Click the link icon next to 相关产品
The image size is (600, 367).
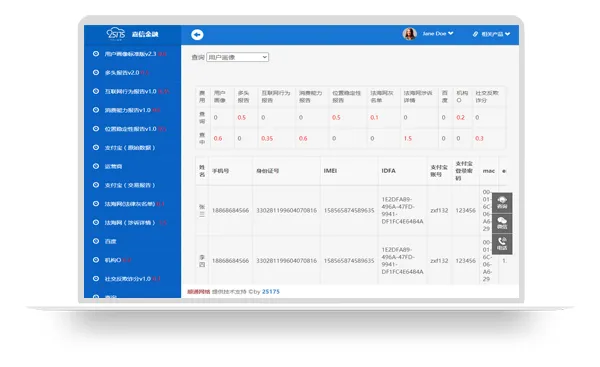(x=475, y=34)
